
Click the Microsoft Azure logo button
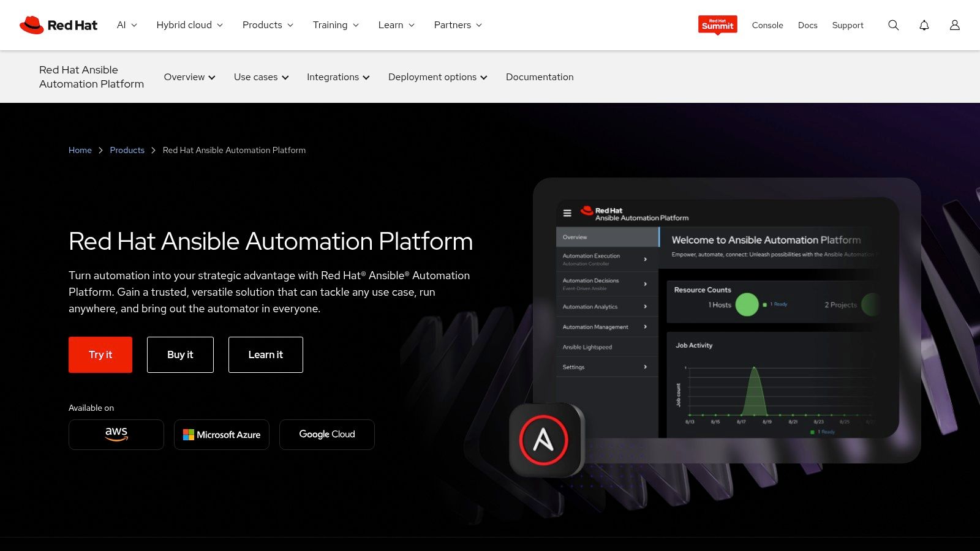[x=222, y=435]
